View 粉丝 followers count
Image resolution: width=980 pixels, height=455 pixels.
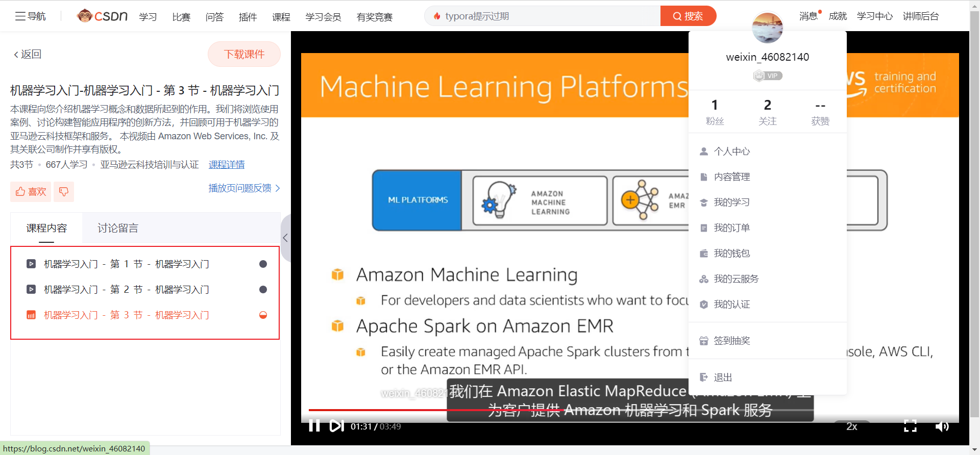tap(715, 112)
